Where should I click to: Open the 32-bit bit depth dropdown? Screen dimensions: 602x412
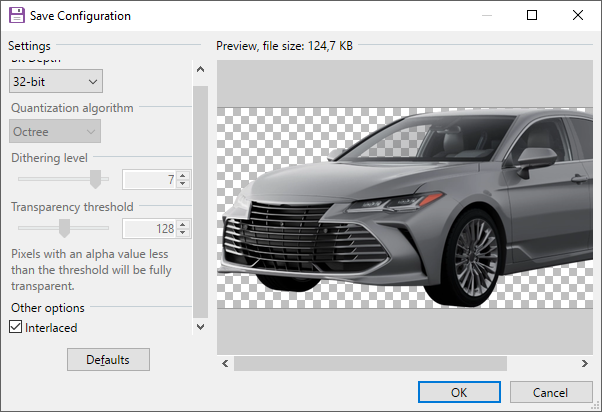click(56, 81)
